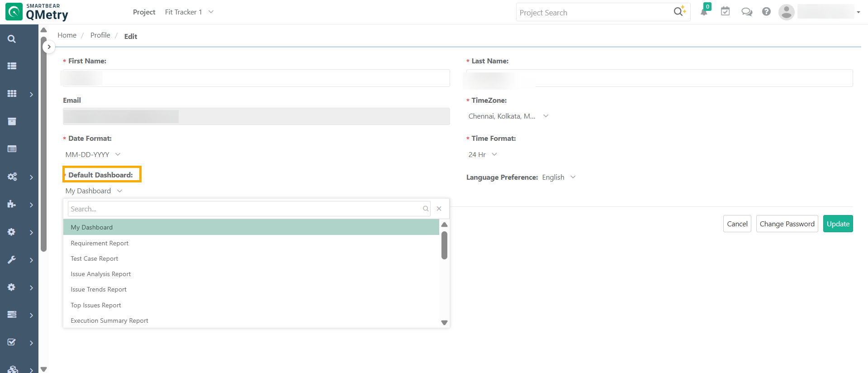Open the wrench tools icon in sidebar
Image resolution: width=868 pixels, height=373 pixels.
12,259
